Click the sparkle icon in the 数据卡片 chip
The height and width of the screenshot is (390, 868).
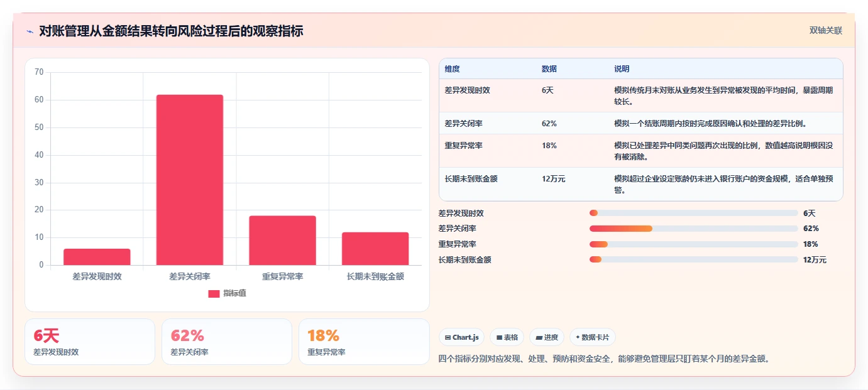coord(578,337)
